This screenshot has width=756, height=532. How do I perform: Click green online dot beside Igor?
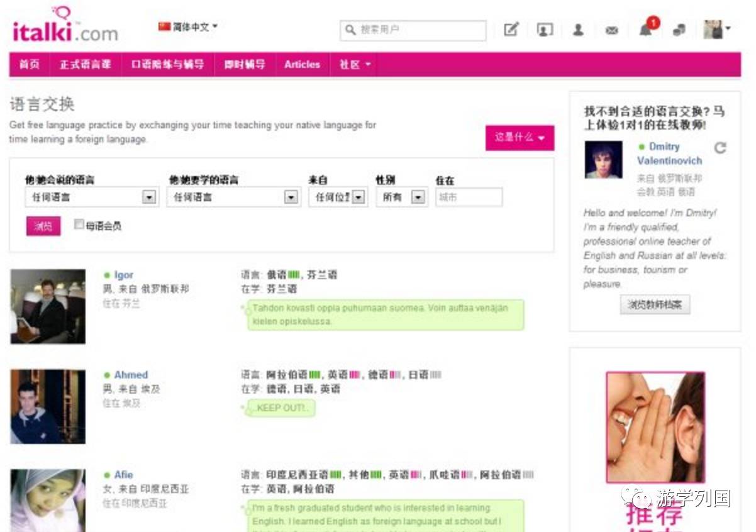[x=107, y=275]
